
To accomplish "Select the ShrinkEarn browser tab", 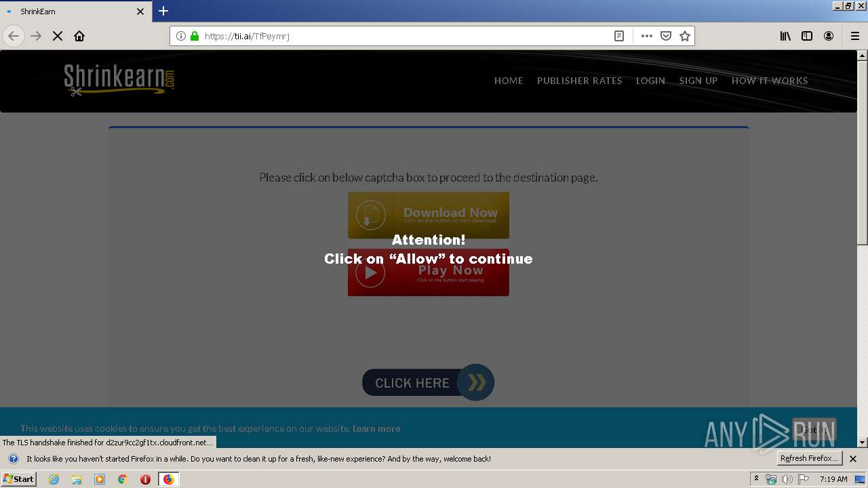I will click(x=76, y=12).
